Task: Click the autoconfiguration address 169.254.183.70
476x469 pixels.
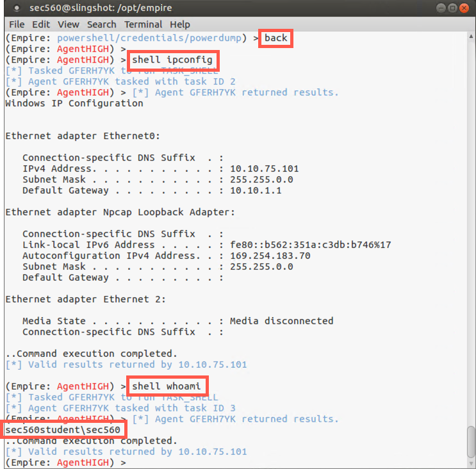Action: (x=270, y=256)
